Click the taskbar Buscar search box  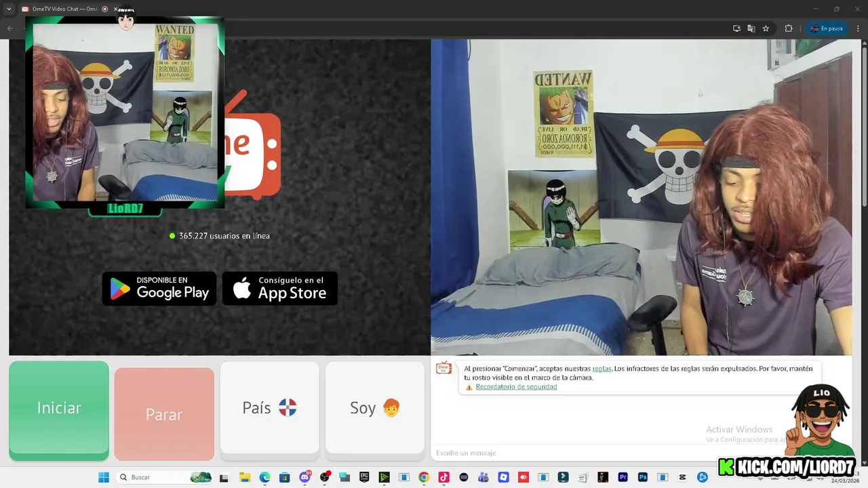pos(165,477)
